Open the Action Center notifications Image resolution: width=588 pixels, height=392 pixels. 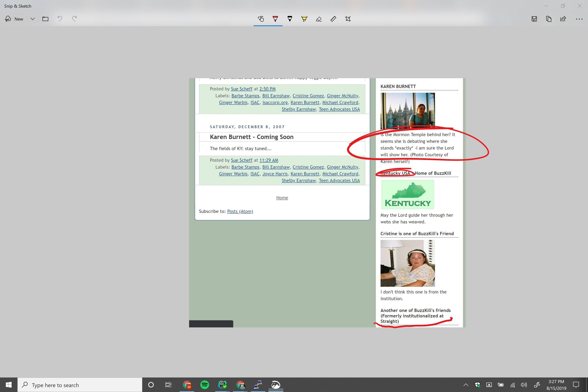tap(576, 385)
